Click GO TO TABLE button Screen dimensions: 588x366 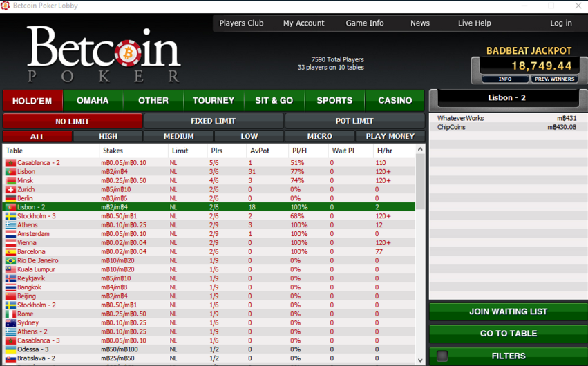[509, 334]
